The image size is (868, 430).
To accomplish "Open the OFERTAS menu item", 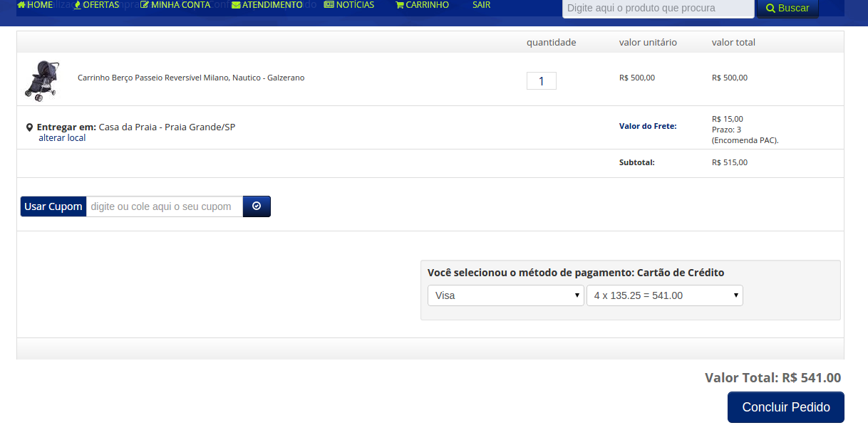I will [x=96, y=5].
